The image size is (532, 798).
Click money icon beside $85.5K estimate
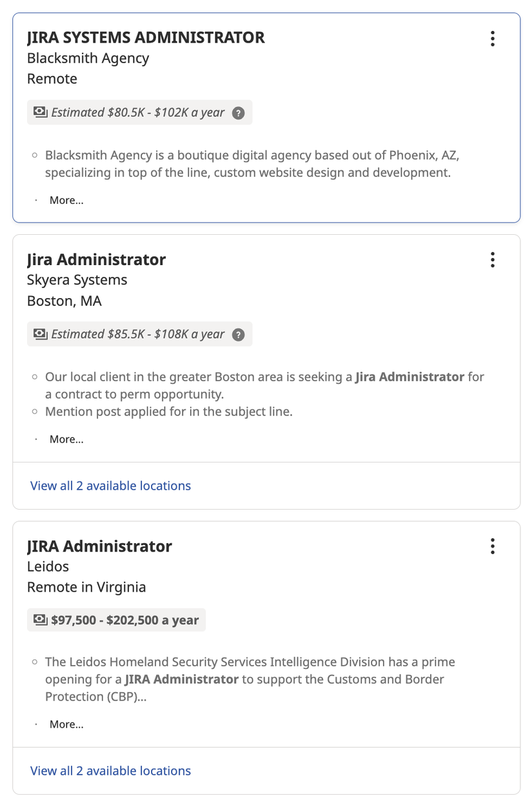(x=41, y=334)
